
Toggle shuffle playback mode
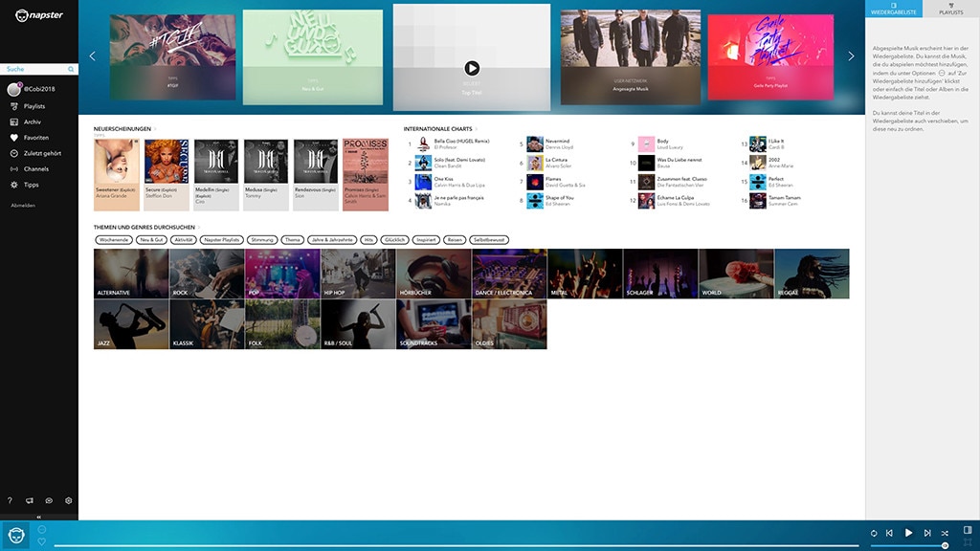(x=946, y=533)
